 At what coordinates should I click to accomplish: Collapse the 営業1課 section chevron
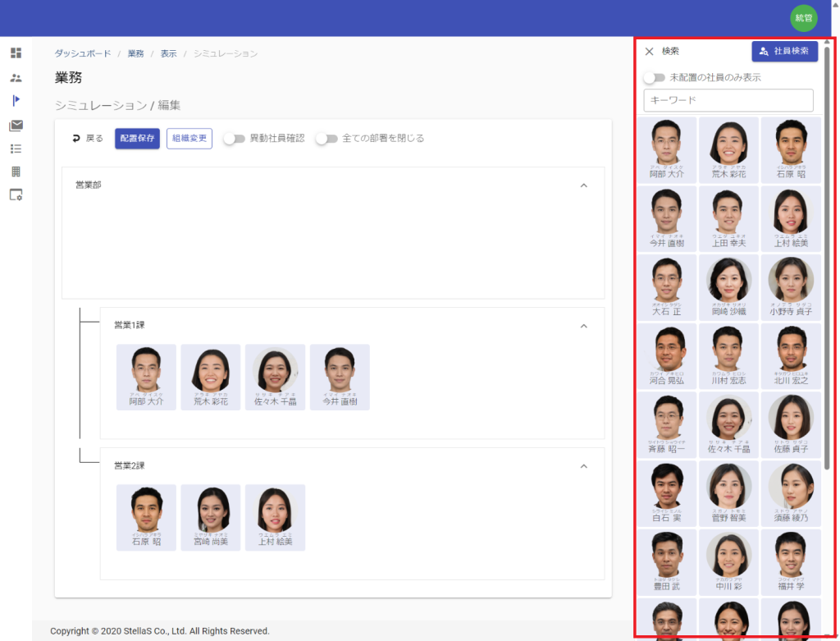coord(584,326)
